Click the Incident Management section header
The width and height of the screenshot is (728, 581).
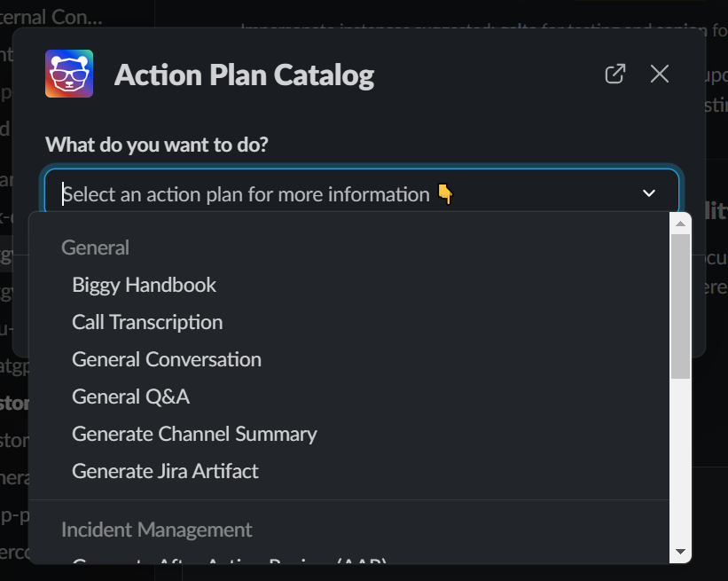(156, 530)
